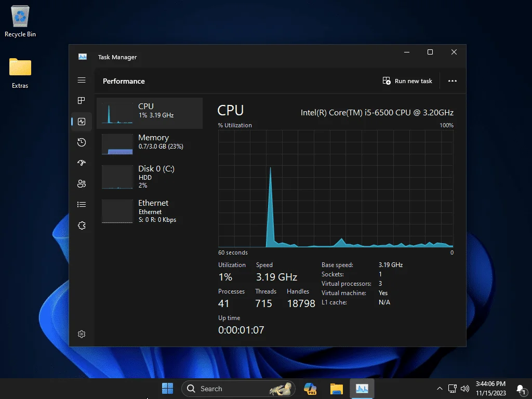Click the % Utilization graph label

click(x=235, y=125)
